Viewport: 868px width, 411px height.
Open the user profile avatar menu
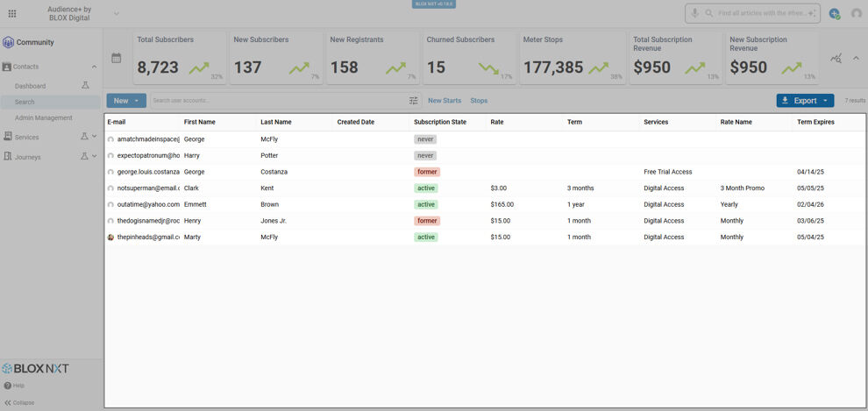tap(857, 13)
